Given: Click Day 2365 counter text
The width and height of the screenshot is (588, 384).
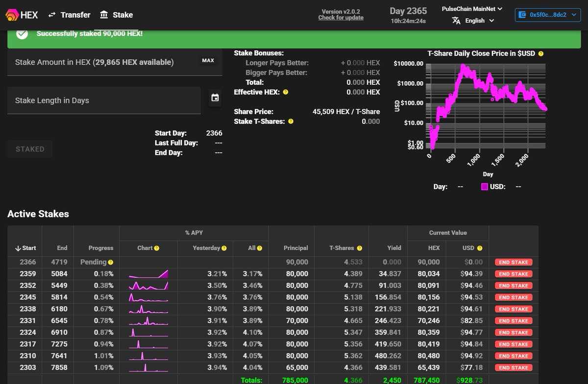Looking at the screenshot, I should click(408, 11).
